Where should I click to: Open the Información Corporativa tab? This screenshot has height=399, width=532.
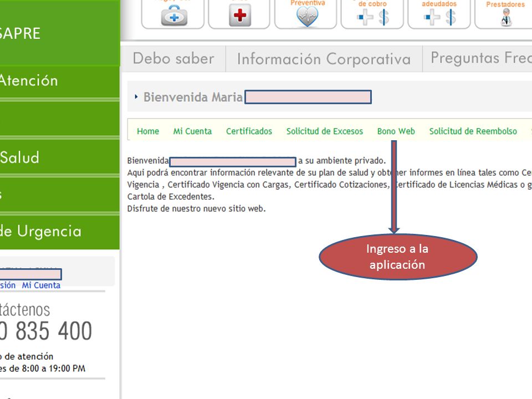(x=324, y=59)
